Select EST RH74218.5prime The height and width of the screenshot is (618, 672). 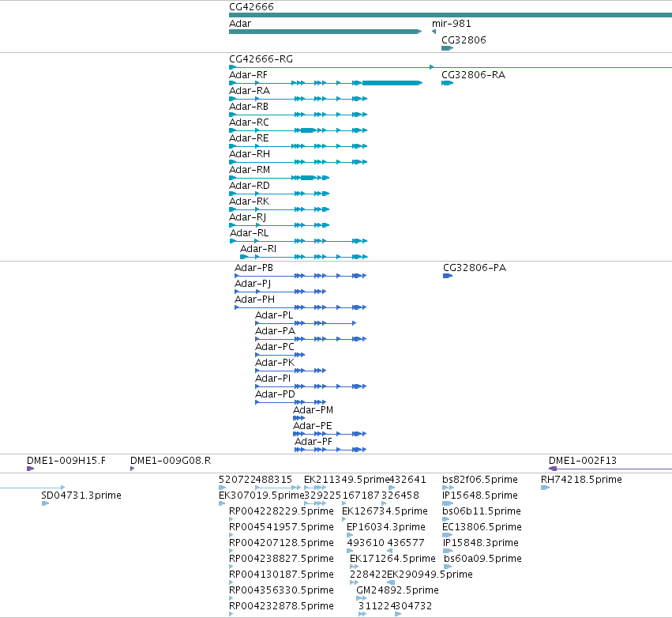[x=545, y=488]
